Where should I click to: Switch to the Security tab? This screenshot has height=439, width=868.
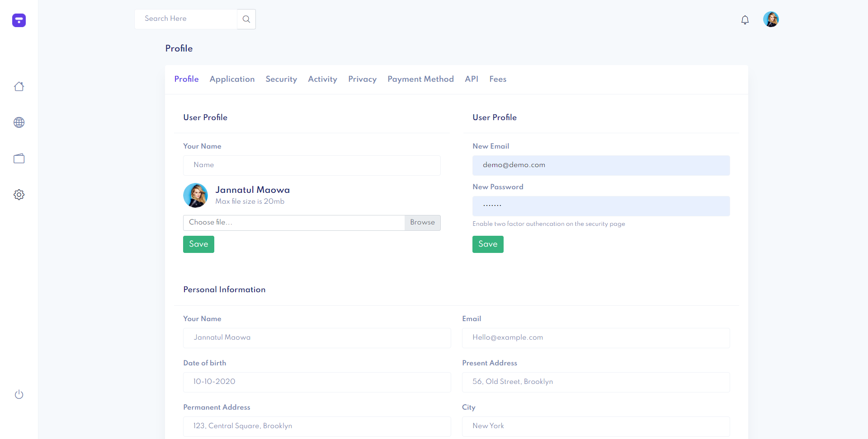tap(281, 79)
